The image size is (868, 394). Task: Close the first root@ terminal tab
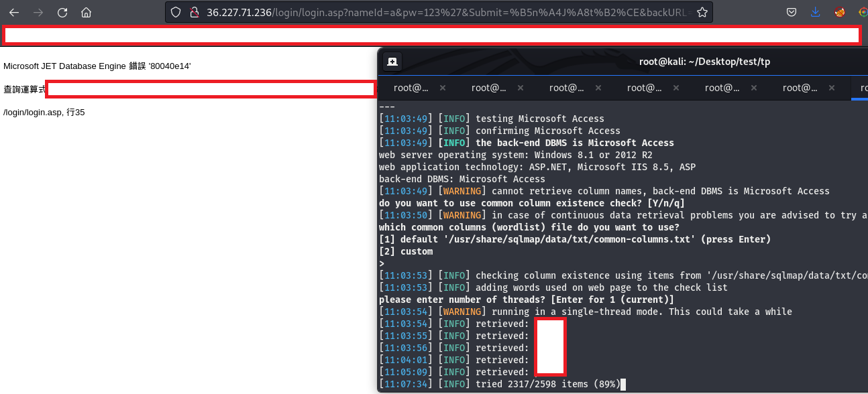coord(443,88)
